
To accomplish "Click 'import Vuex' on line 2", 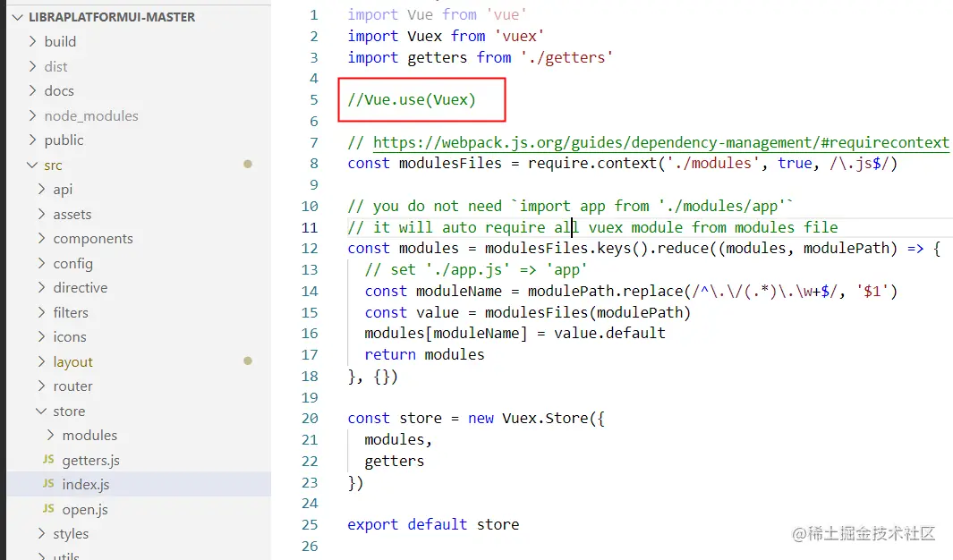I will 395,37.
